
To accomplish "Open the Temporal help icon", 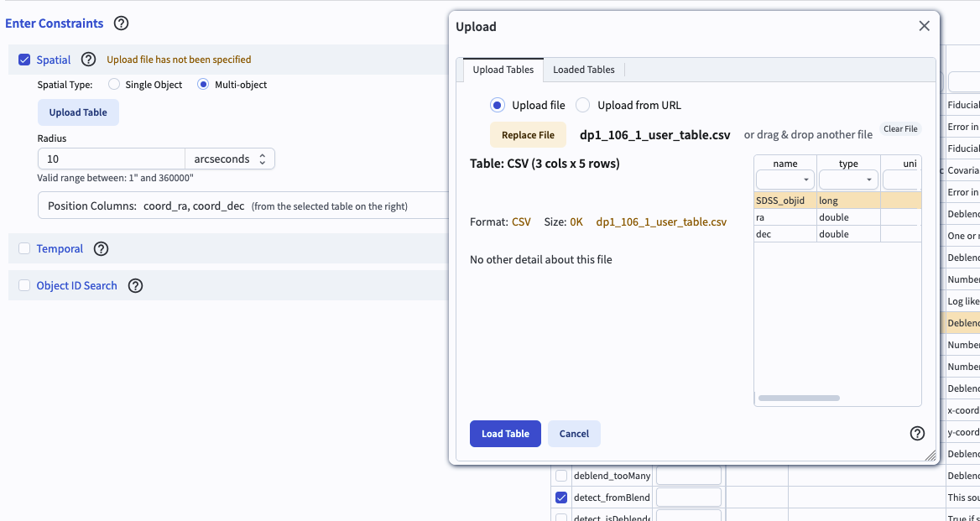I will (x=102, y=248).
